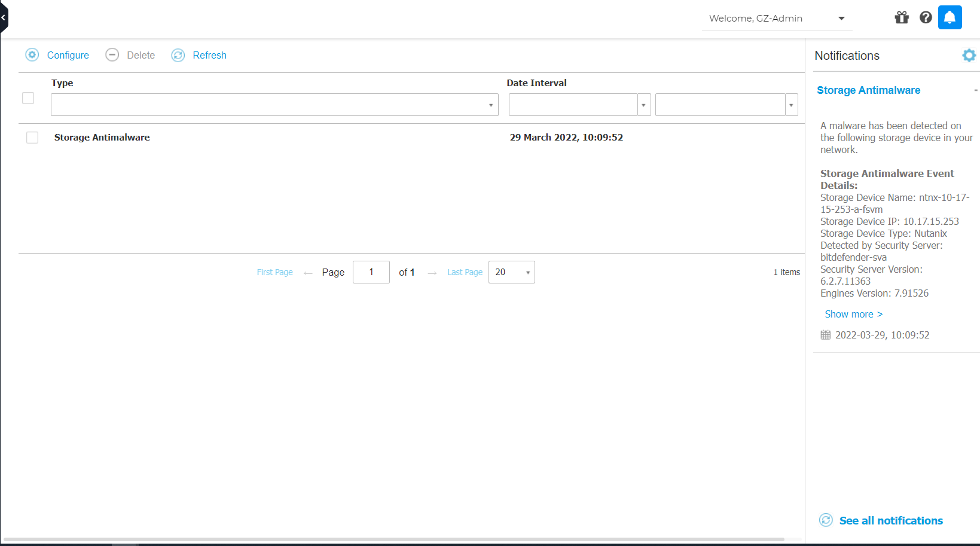Image resolution: width=980 pixels, height=546 pixels.
Task: Click the calendar icon beside notification date
Action: (826, 335)
